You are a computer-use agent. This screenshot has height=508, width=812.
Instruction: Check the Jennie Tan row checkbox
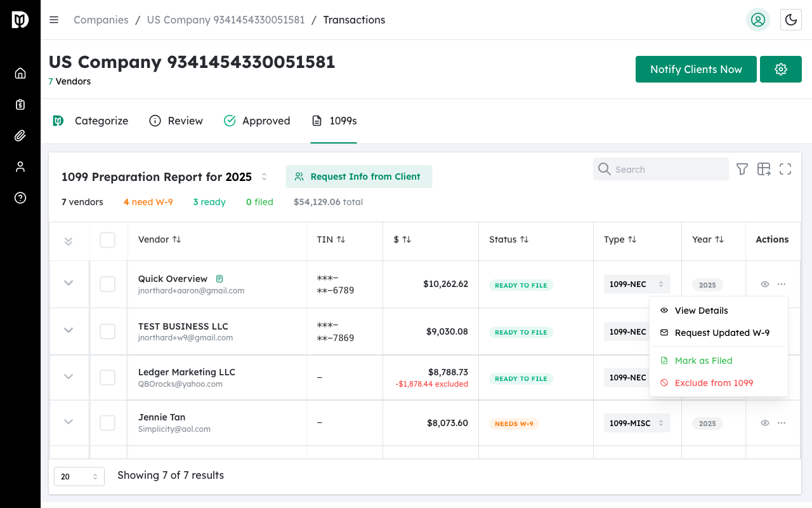click(x=108, y=423)
